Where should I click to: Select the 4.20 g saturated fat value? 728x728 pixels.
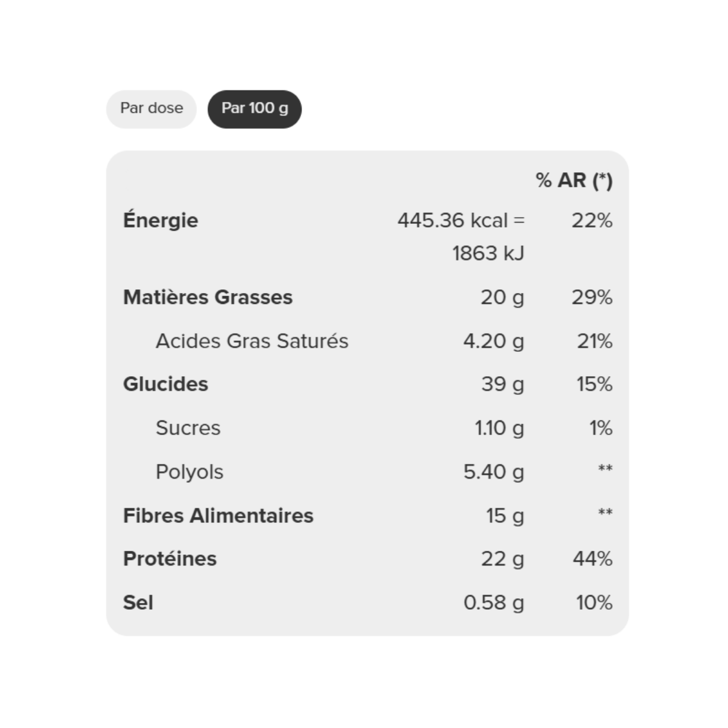coord(493,341)
